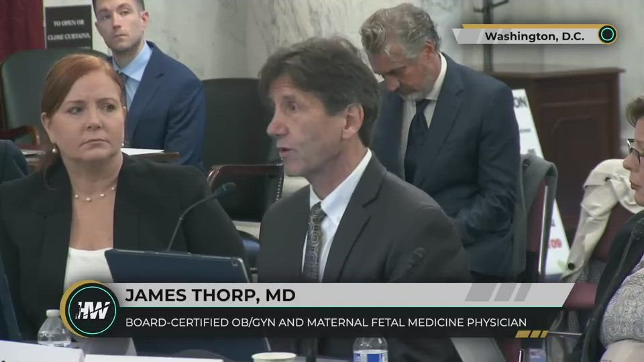644x362 pixels.
Task: Click the red-haired woman's pearl necklace
Action: pos(95,194)
